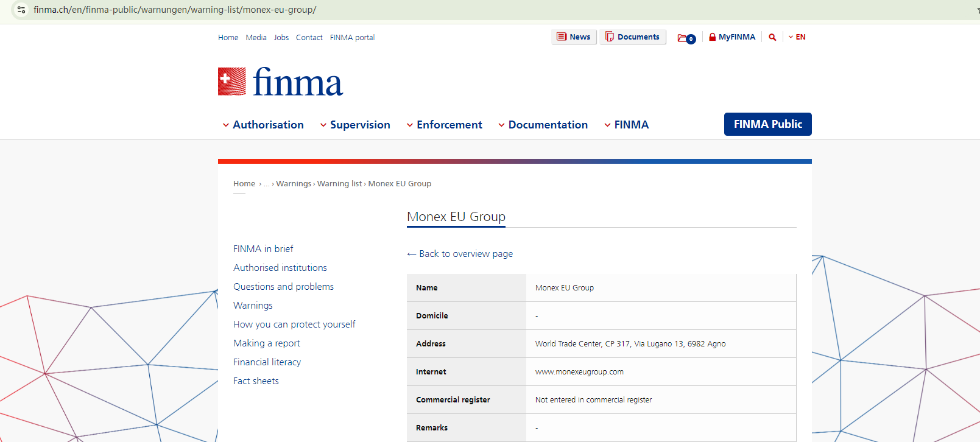
Task: Open the Documentation menu
Action: pos(543,125)
